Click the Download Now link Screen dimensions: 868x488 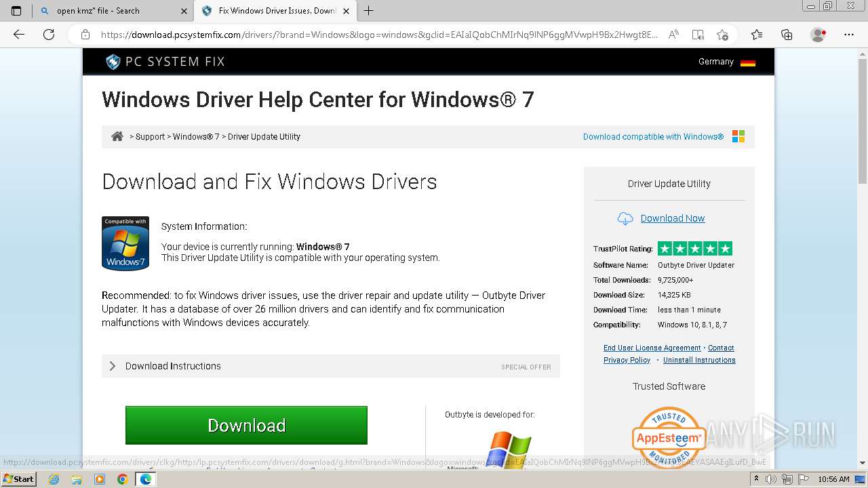pyautogui.click(x=673, y=218)
